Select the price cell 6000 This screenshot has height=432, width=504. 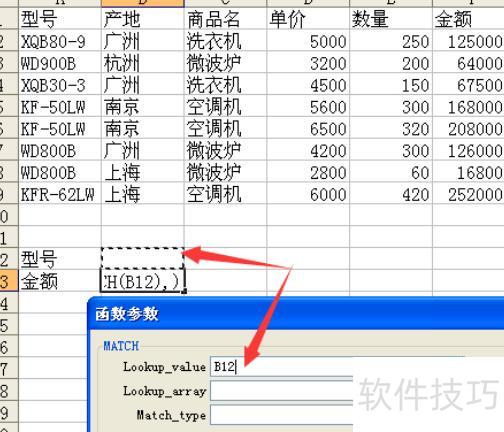coord(308,194)
